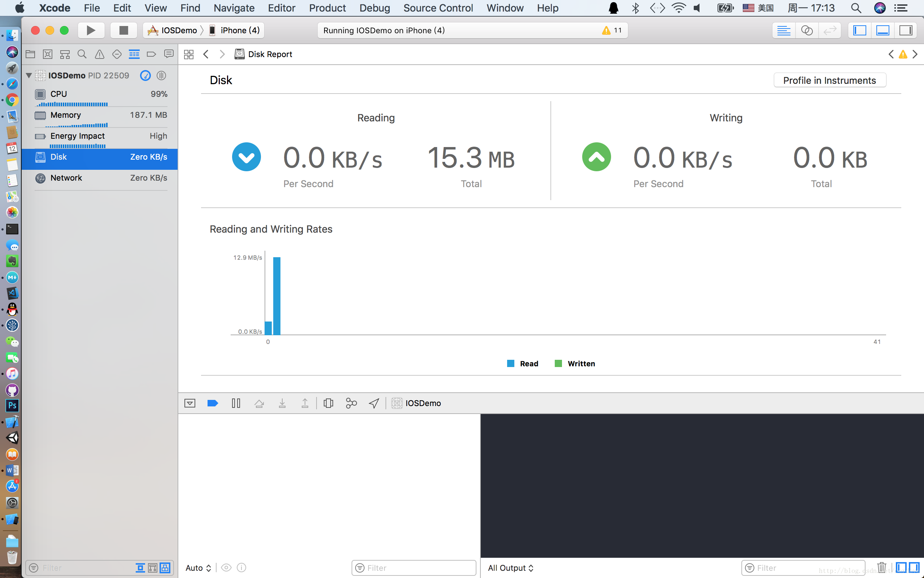Screen dimensions: 924x578
Task: Go to previous issue arrow
Action: [x=891, y=54]
